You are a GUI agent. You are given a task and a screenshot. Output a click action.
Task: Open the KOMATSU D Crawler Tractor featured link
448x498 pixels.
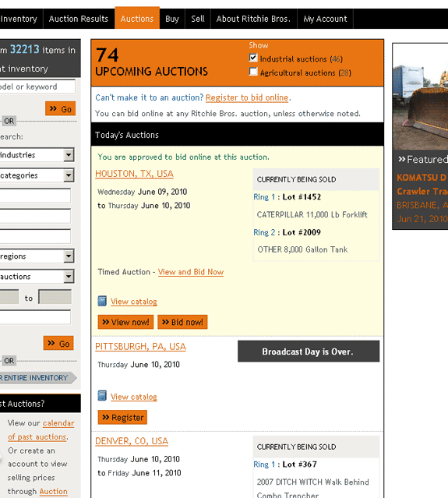click(x=422, y=184)
